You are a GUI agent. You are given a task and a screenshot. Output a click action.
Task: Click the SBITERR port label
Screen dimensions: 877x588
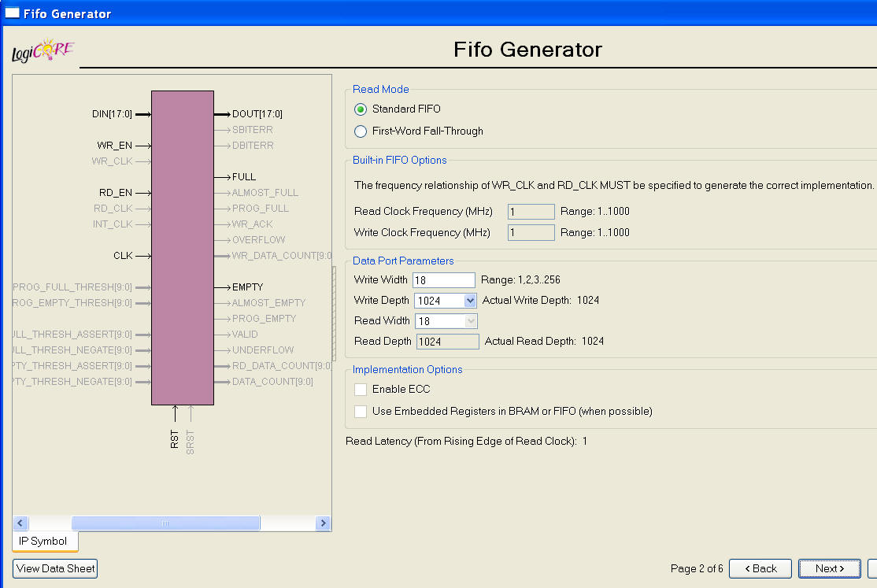point(252,130)
